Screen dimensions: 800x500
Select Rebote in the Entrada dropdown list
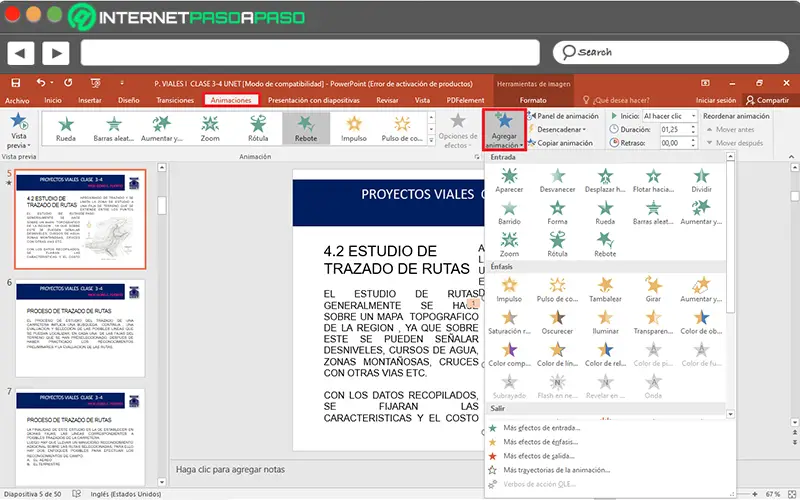[x=605, y=244]
